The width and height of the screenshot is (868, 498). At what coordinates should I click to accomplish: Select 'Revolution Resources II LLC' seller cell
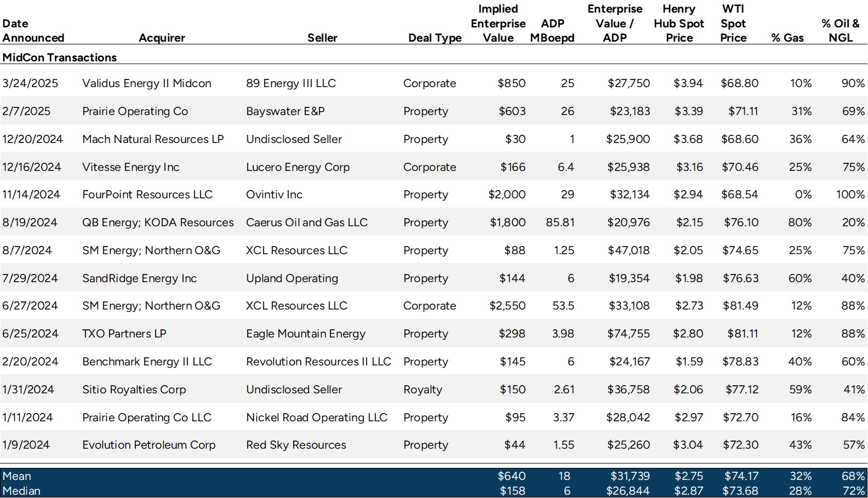point(319,362)
